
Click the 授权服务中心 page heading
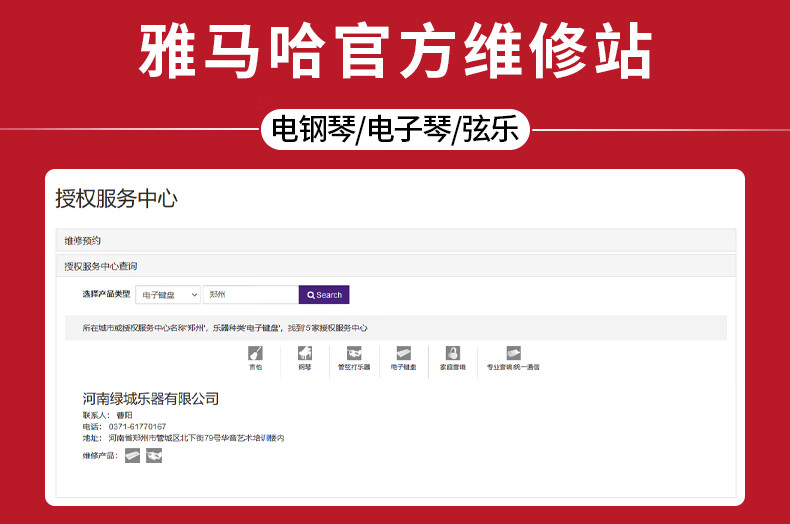(116, 199)
